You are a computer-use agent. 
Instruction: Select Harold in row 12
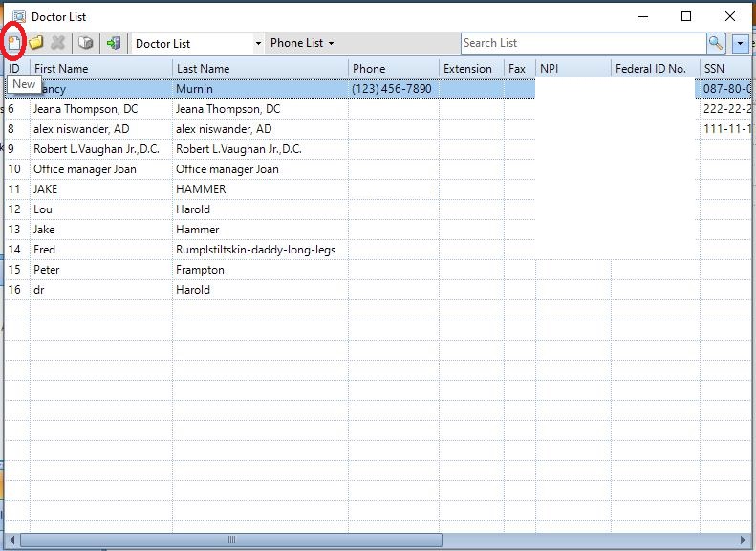pos(260,209)
